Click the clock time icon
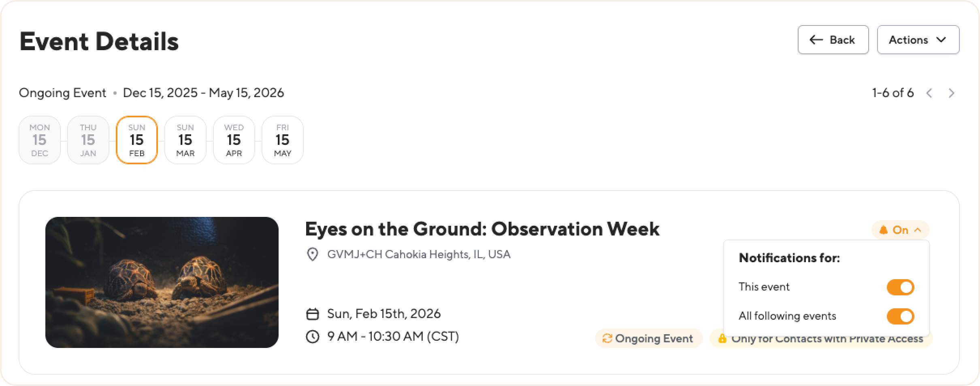The width and height of the screenshot is (980, 386). (x=312, y=337)
